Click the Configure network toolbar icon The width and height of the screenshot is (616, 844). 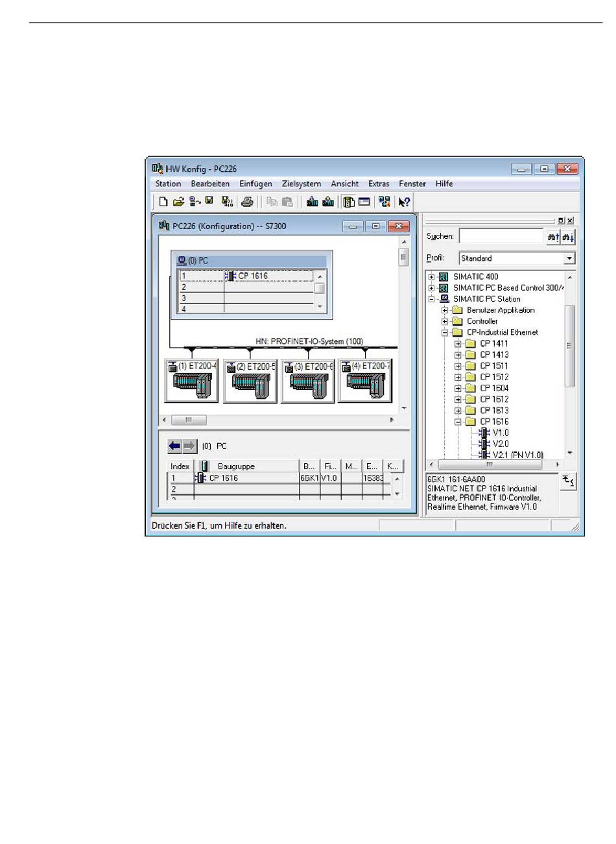click(385, 202)
